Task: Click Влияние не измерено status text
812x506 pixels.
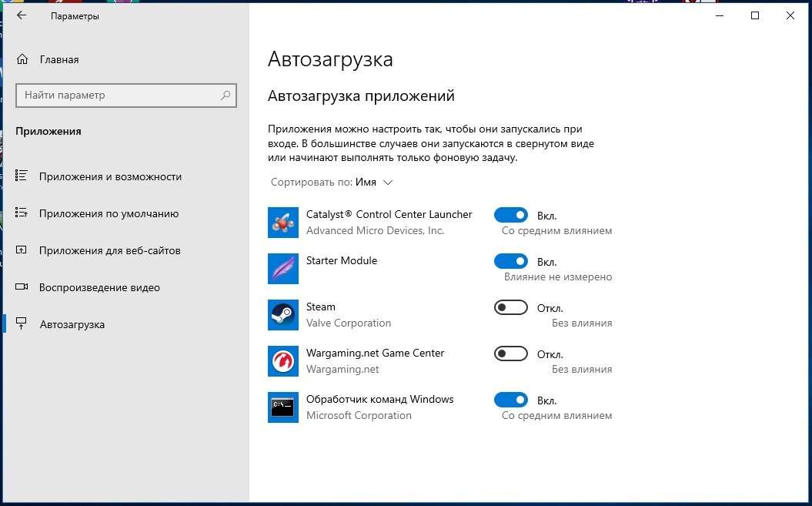Action: tap(558, 276)
